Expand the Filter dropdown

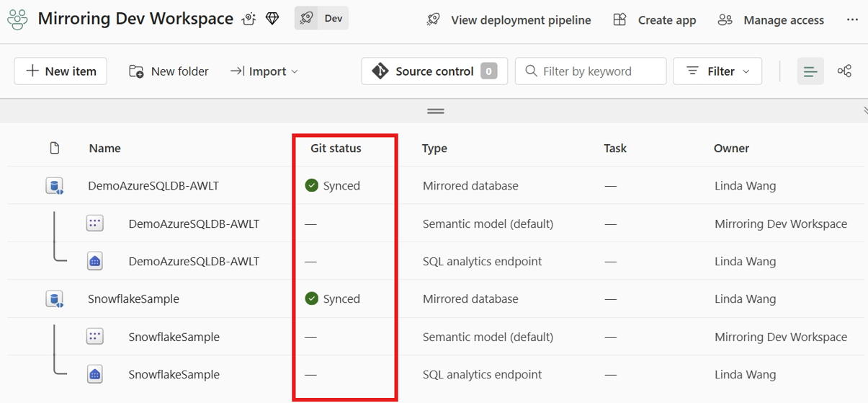[x=717, y=71]
